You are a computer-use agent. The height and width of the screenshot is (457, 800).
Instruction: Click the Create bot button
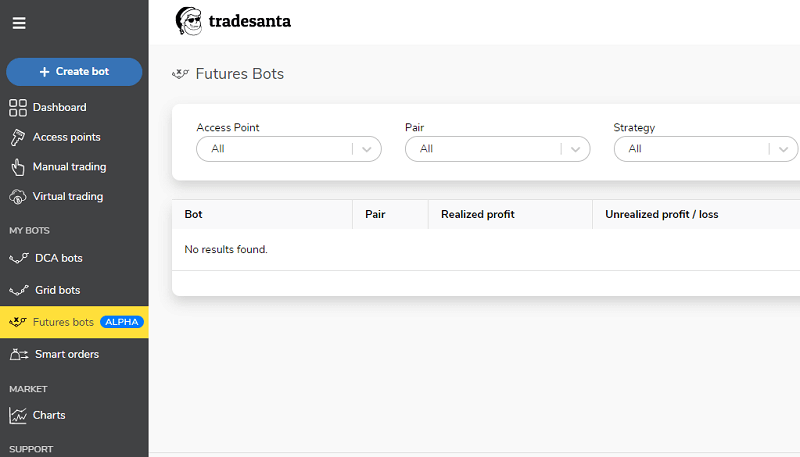coord(74,72)
